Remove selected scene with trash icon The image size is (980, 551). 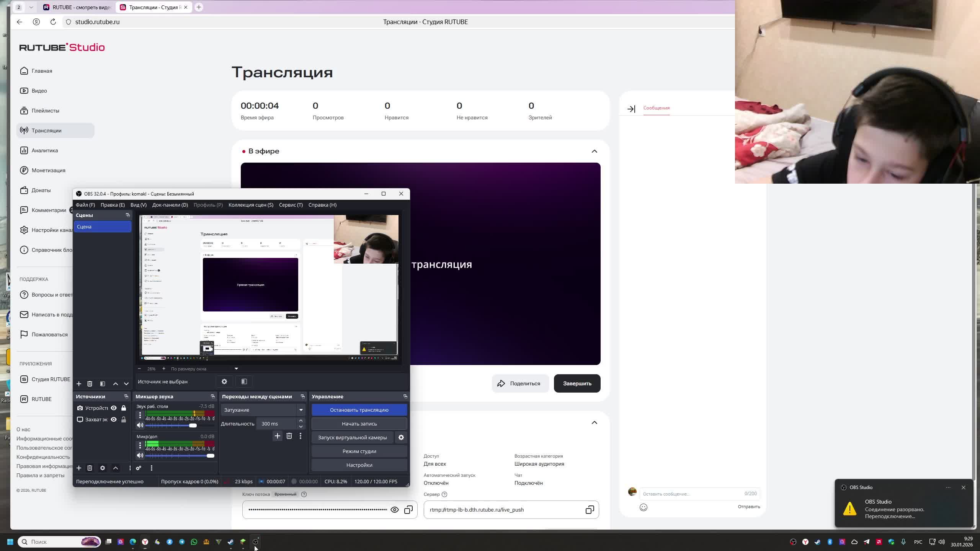point(90,384)
